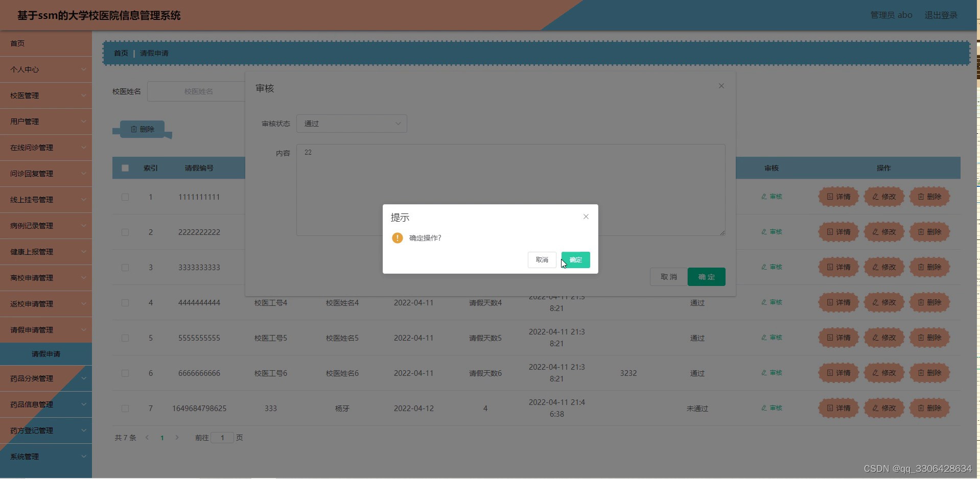Screen dimensions: 980x479
Task: Click 修改 for row 2222222222
Action: (884, 232)
